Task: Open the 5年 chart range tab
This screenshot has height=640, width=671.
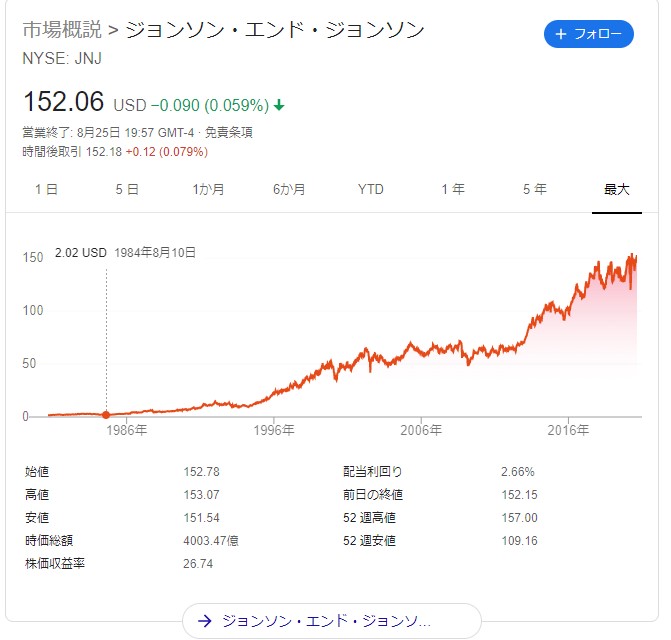Action: [x=534, y=189]
